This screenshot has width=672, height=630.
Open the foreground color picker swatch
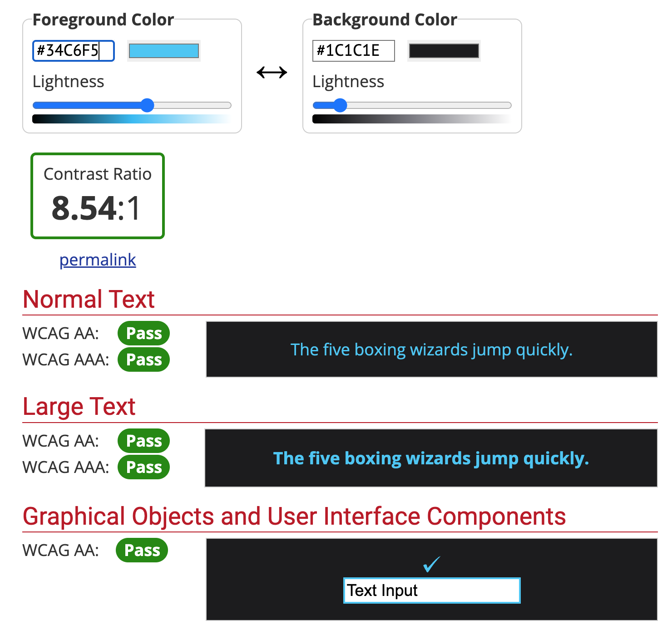(x=164, y=51)
